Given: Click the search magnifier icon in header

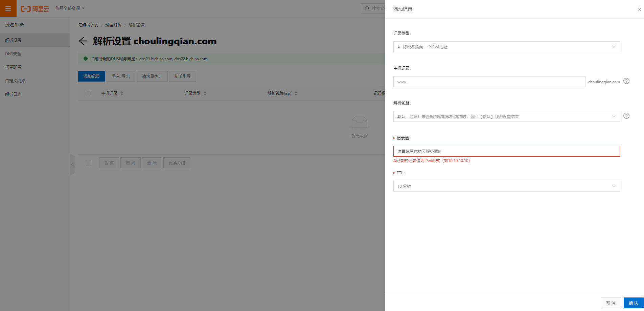Looking at the screenshot, I should (x=367, y=8).
